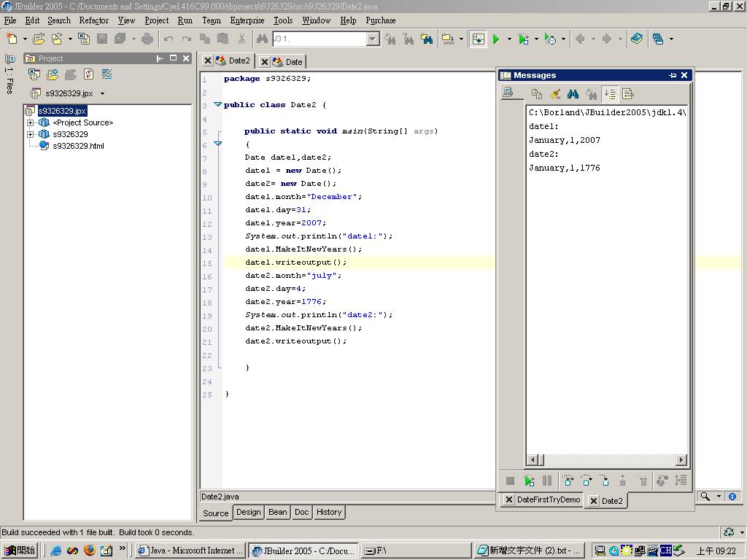
Task: Switch to the Date editor tab
Action: pyautogui.click(x=293, y=62)
